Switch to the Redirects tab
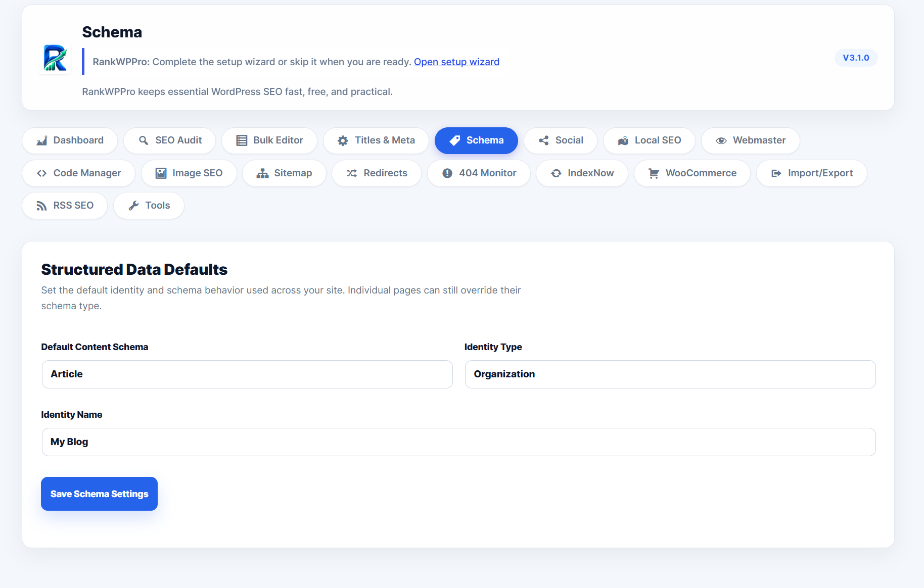Image resolution: width=924 pixels, height=588 pixels. (377, 173)
